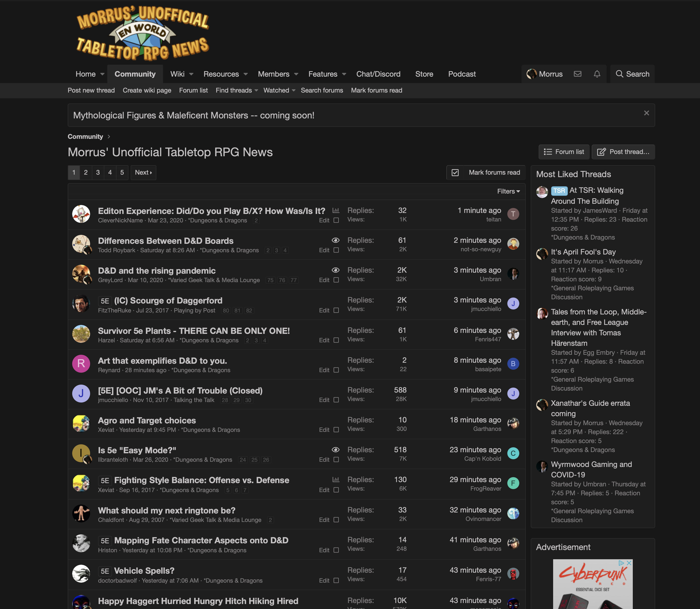This screenshot has width=700, height=609.
Task: Open the Store menu item
Action: point(424,74)
